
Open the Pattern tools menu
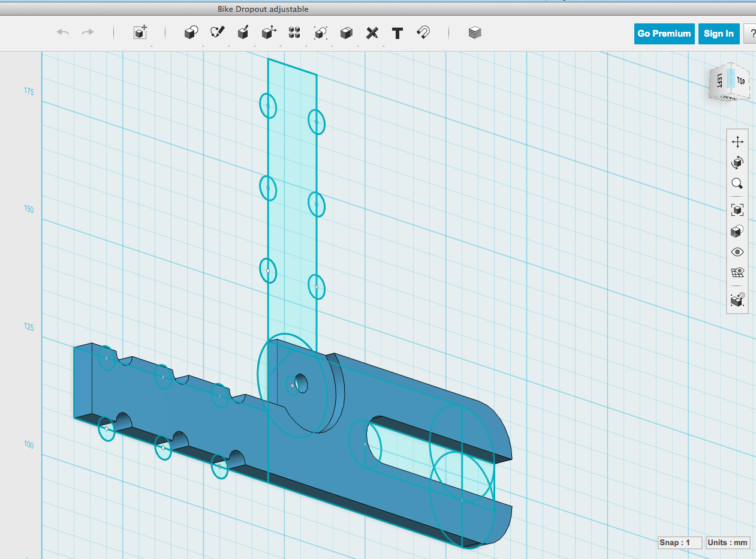click(x=294, y=33)
